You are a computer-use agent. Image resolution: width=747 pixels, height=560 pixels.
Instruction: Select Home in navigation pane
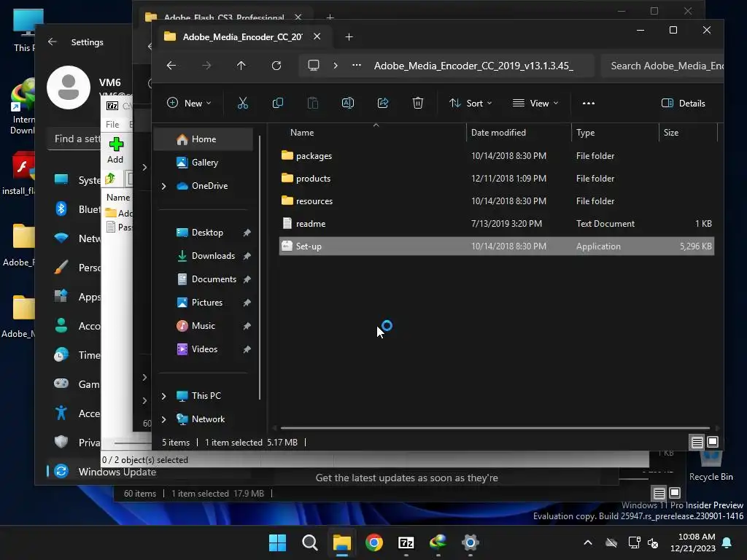coord(204,139)
